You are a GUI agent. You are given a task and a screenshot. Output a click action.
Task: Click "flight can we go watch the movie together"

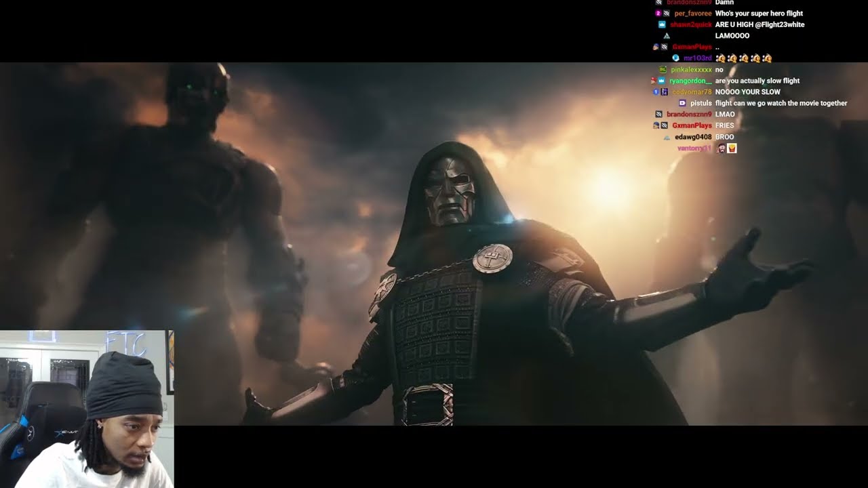pos(781,103)
